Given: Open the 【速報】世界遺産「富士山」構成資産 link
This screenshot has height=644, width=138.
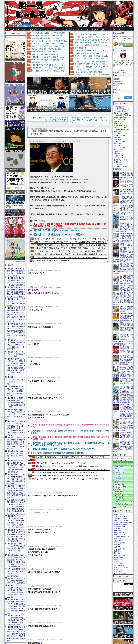Looking at the screenshot, I should click(70, 437).
